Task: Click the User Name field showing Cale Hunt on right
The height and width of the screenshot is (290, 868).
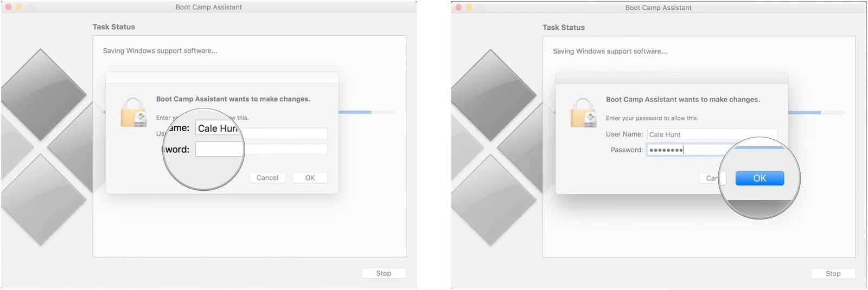Action: [x=712, y=134]
